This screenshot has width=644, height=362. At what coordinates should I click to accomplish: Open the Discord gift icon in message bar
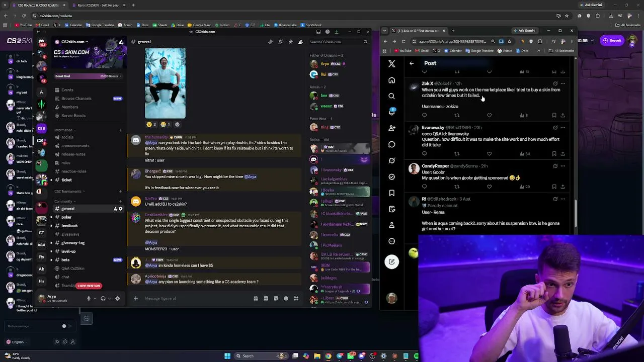[256, 298]
